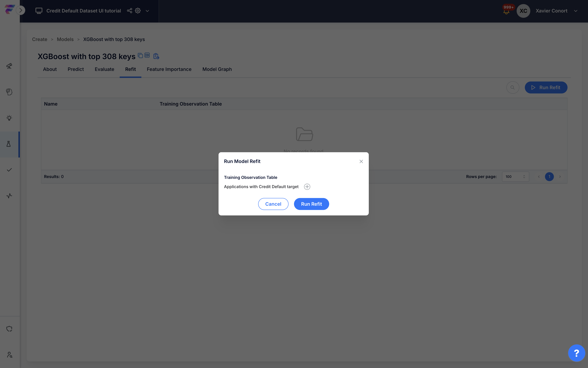Click the plus icon beside the observation table
The height and width of the screenshot is (368, 588).
pyautogui.click(x=307, y=187)
